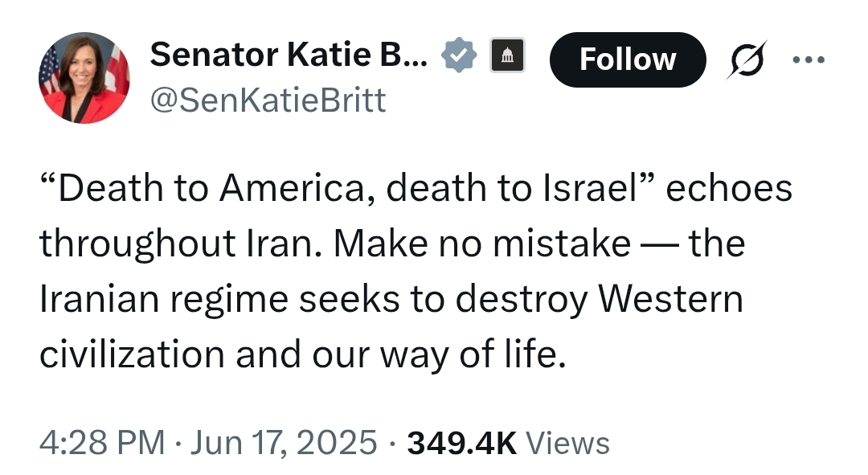View the 349.4K Views analytics

pyautogui.click(x=508, y=443)
